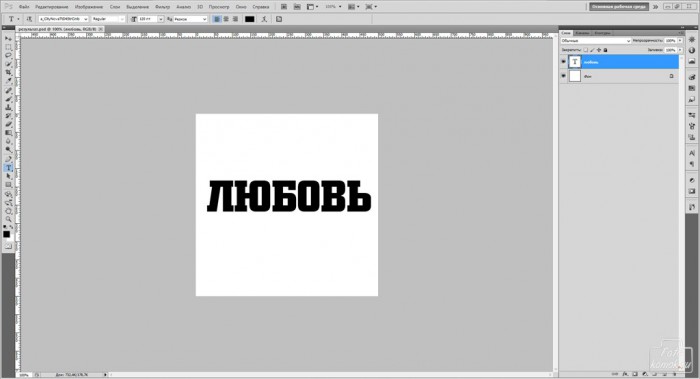The width and height of the screenshot is (700, 379).
Task: Switch to the Контуры tab
Action: pos(602,33)
